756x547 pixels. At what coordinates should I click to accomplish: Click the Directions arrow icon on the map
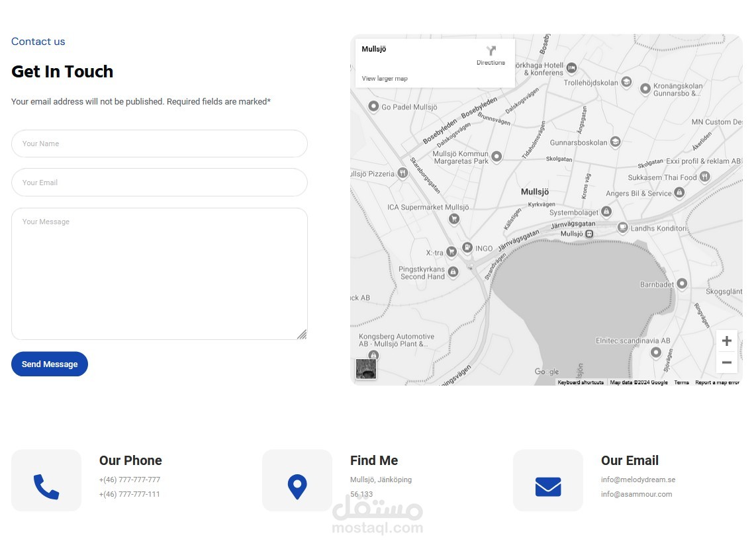point(491,51)
